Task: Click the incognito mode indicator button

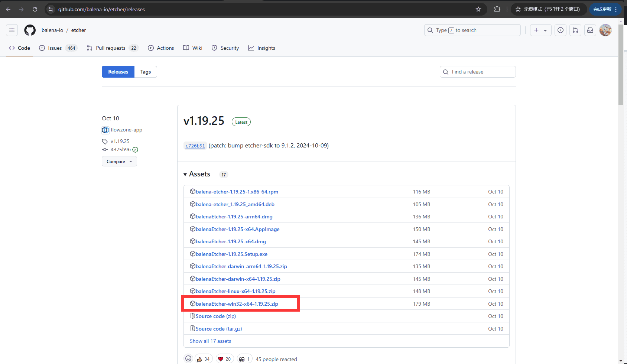Action: tap(548, 9)
